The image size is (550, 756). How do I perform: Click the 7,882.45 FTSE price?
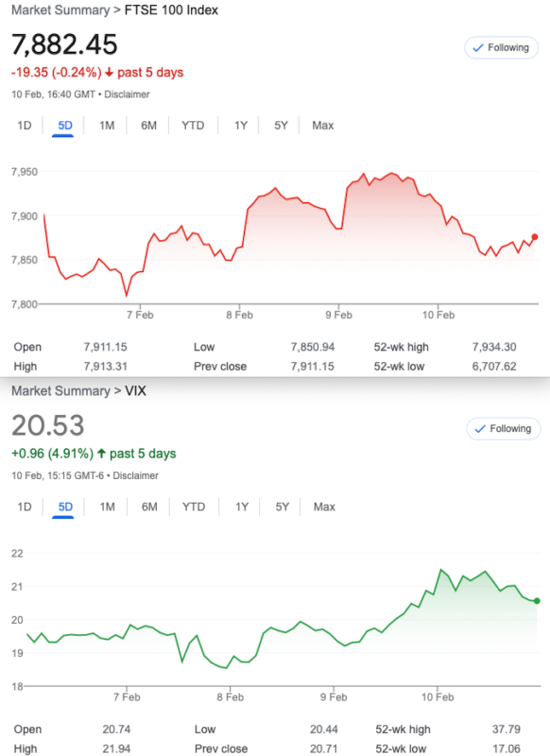point(64,44)
